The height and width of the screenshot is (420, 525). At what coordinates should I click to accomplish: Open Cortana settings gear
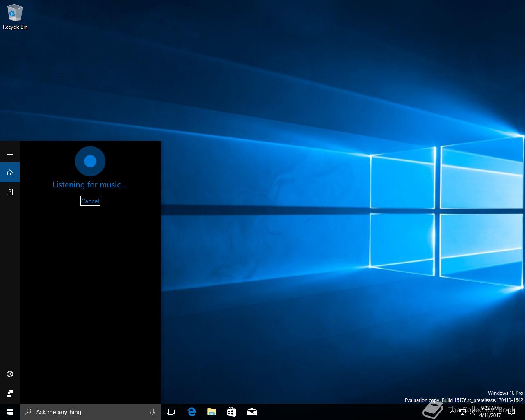[10, 374]
